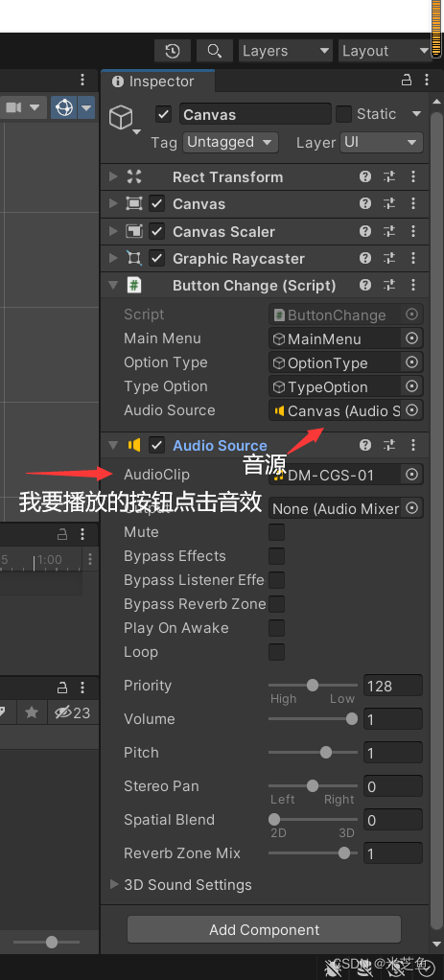The image size is (444, 980).
Task: Toggle the Static checkbox
Action: 343,114
